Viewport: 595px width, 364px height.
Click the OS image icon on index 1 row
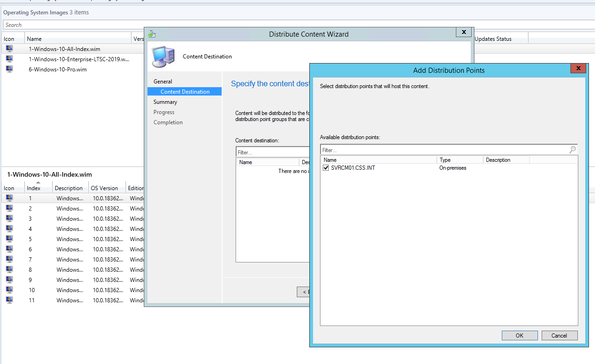tap(9, 198)
